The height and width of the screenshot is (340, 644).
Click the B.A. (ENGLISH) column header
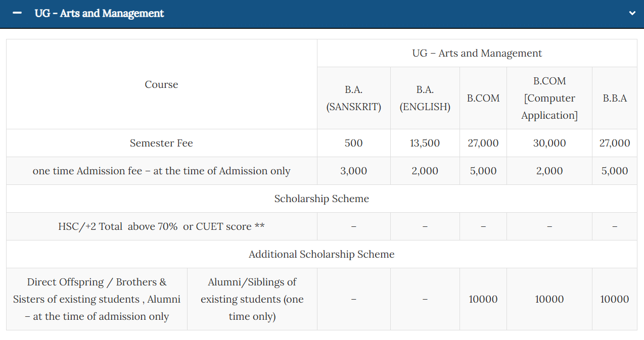point(425,98)
